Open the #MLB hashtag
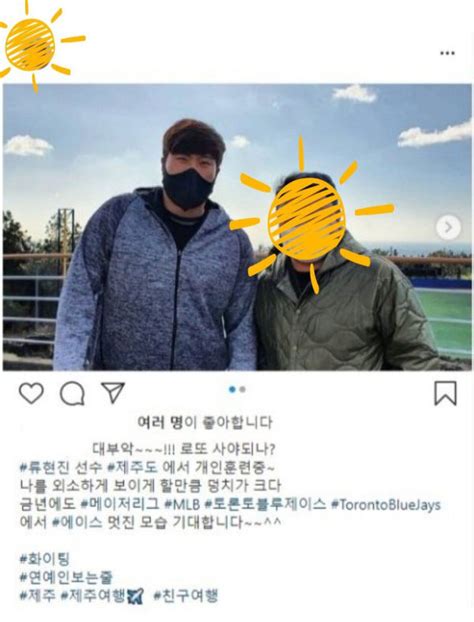Screen dimensions: 474x622 tap(182, 505)
